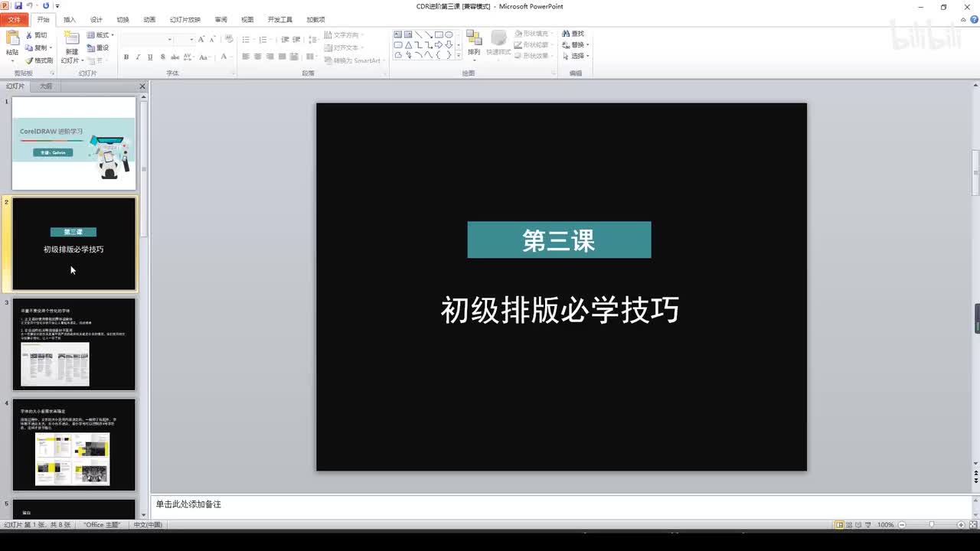Open the Developer (开发工具) ribbon tab
Viewport: 980px width, 551px height.
(280, 20)
